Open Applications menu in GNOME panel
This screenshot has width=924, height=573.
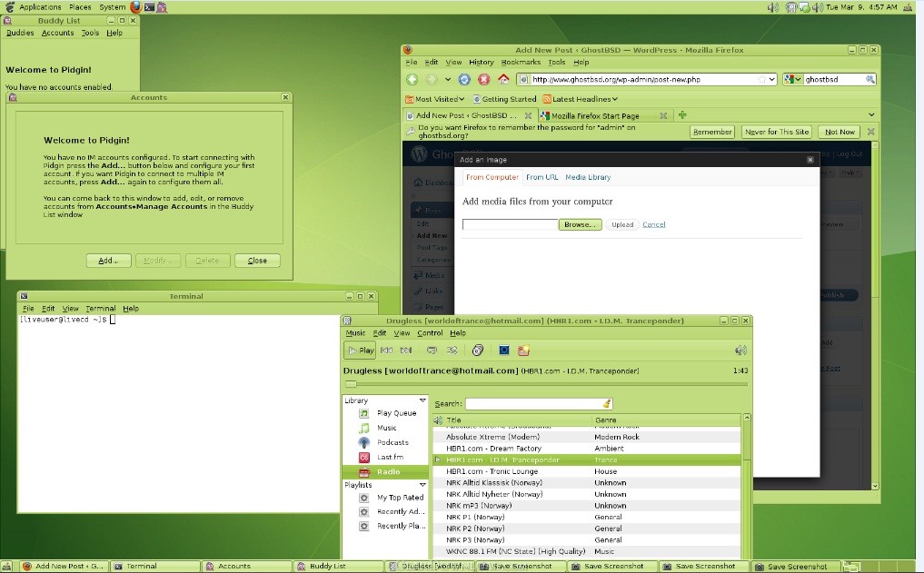[40, 7]
